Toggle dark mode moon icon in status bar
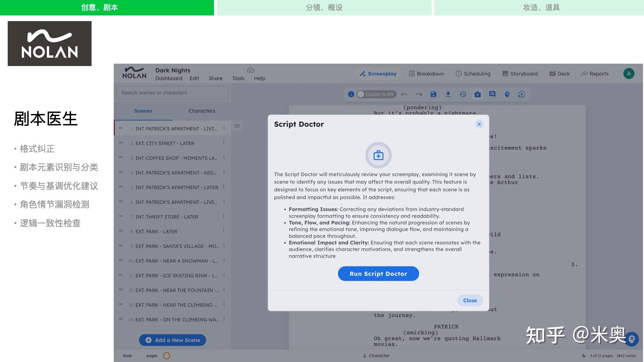Image resolution: width=644 pixels, height=362 pixels. [584, 356]
